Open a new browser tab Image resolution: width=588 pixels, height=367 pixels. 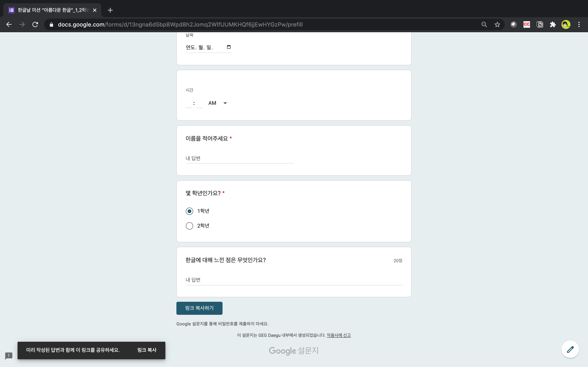pos(110,10)
